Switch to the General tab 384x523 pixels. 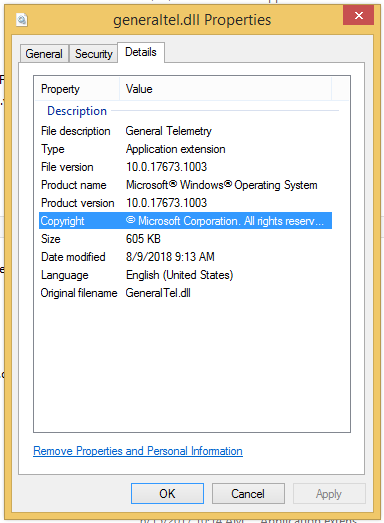tap(44, 54)
